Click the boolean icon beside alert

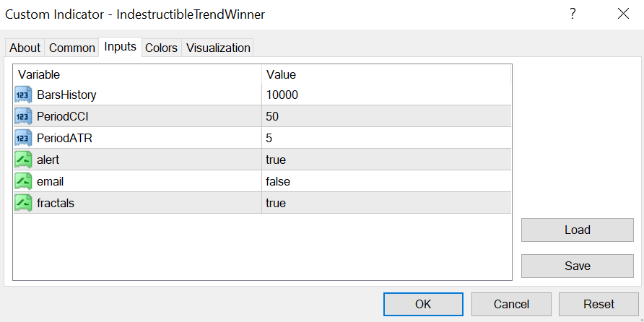pyautogui.click(x=23, y=160)
